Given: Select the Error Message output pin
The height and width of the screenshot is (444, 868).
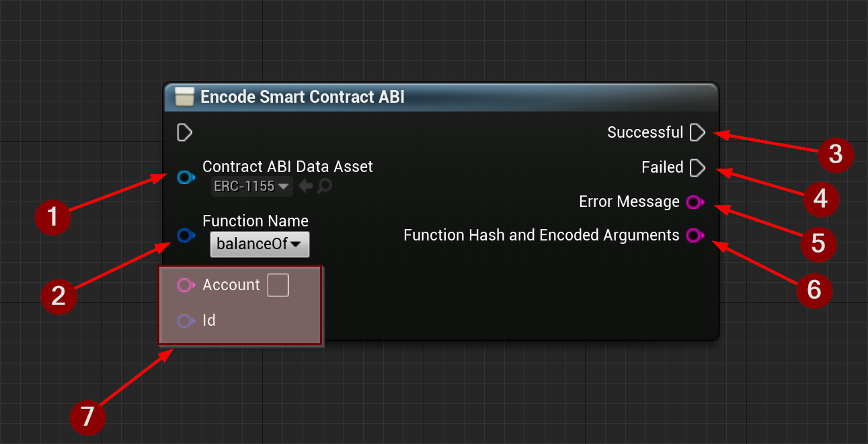Looking at the screenshot, I should coord(695,202).
